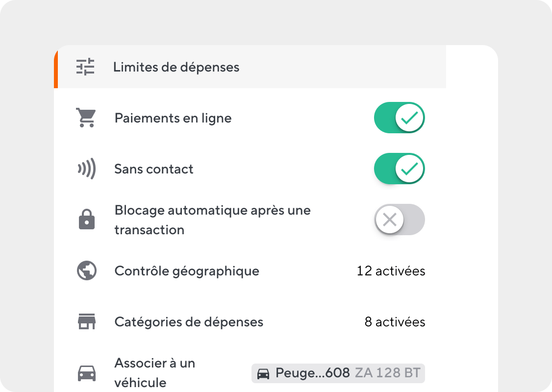Click the car icon beside Associer à un véhicule
The height and width of the screenshot is (392, 552).
click(87, 373)
